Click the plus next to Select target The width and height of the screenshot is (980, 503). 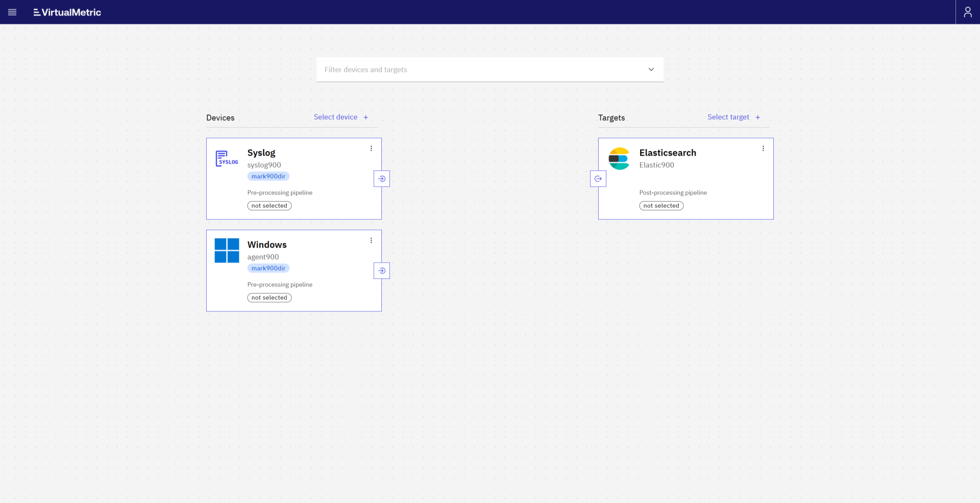coord(757,117)
